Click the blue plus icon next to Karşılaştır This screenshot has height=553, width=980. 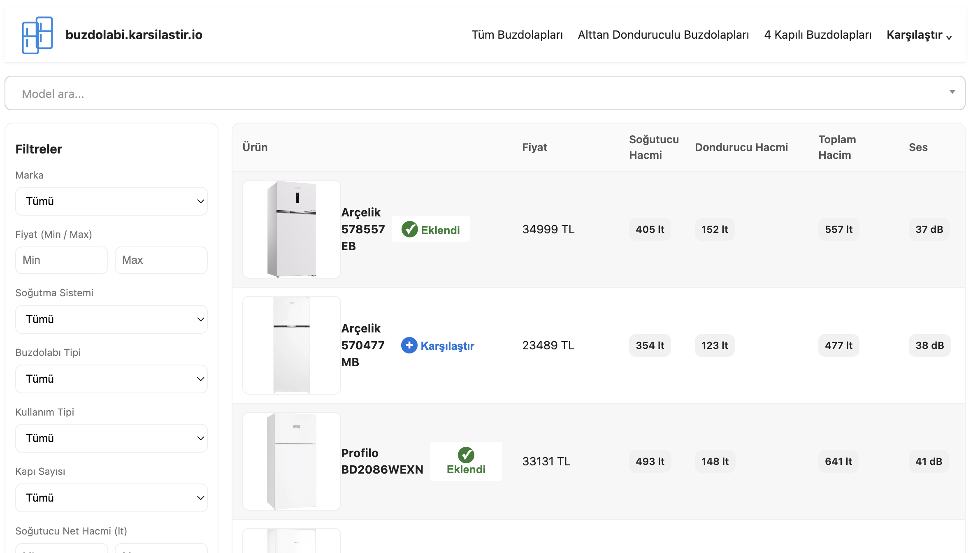[409, 346]
